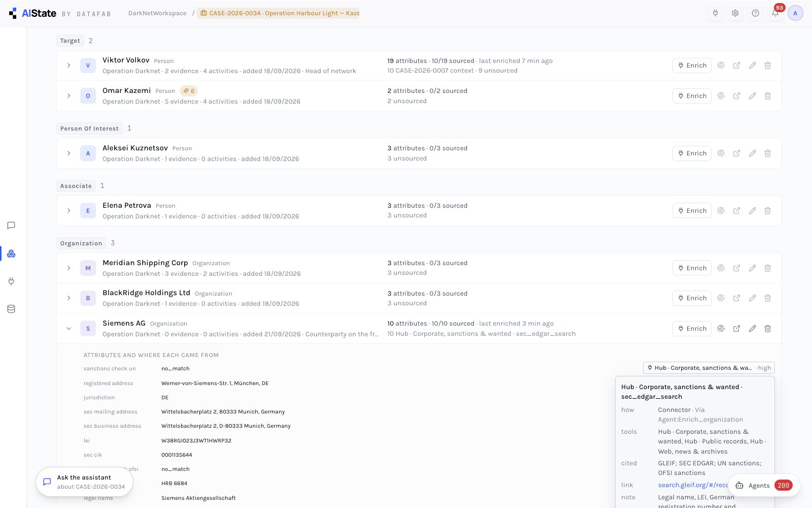812x508 pixels.
Task: Edit Omar Kazemi with pencil icon
Action: pos(752,96)
